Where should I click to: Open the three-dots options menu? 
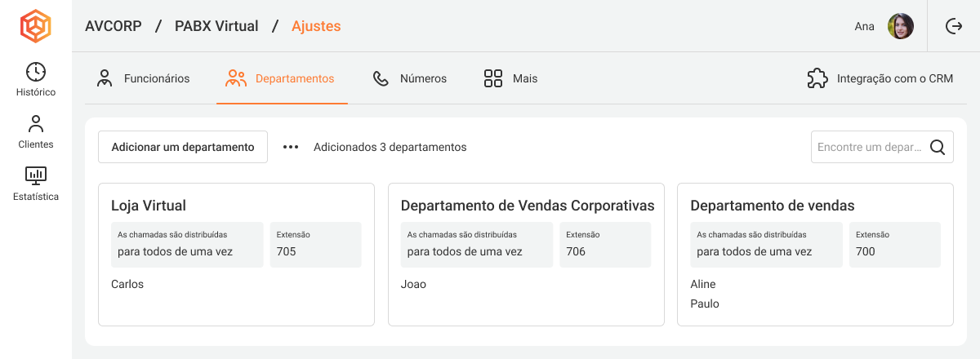tap(291, 148)
